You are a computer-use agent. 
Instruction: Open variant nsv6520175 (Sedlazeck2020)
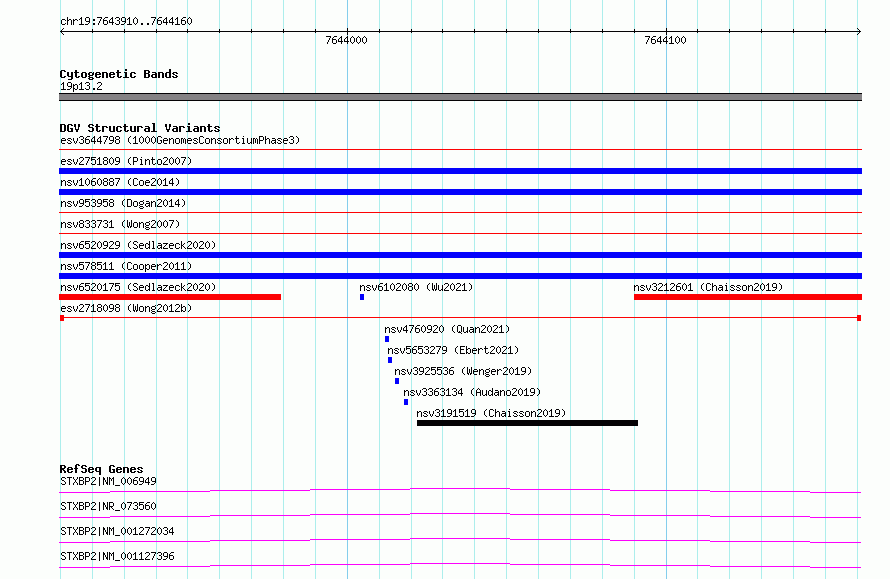pyautogui.click(x=138, y=287)
